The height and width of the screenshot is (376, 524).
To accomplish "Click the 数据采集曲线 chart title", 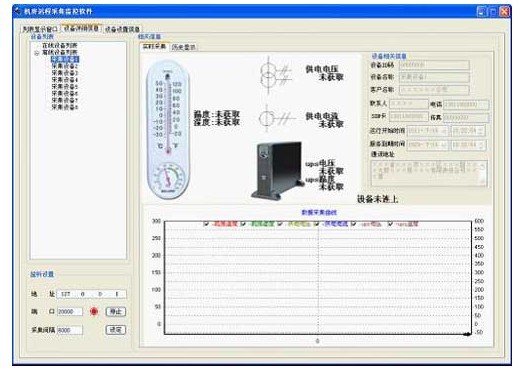I will (319, 212).
